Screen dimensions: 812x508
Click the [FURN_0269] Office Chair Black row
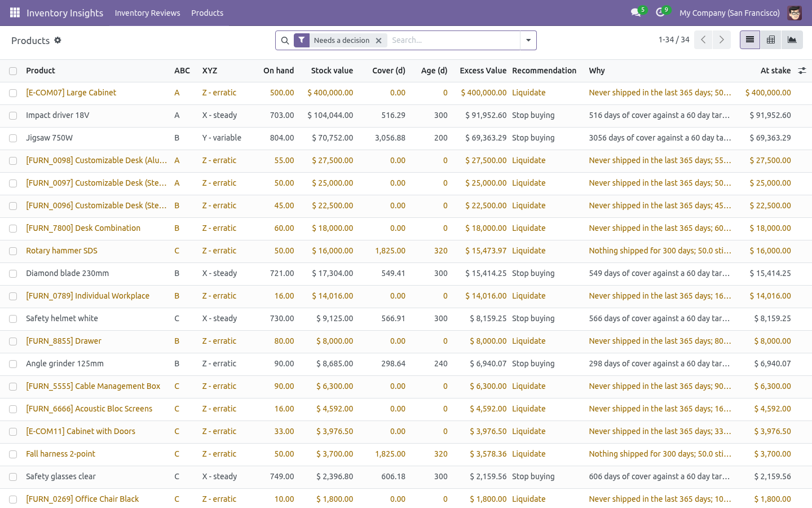pyautogui.click(x=406, y=499)
